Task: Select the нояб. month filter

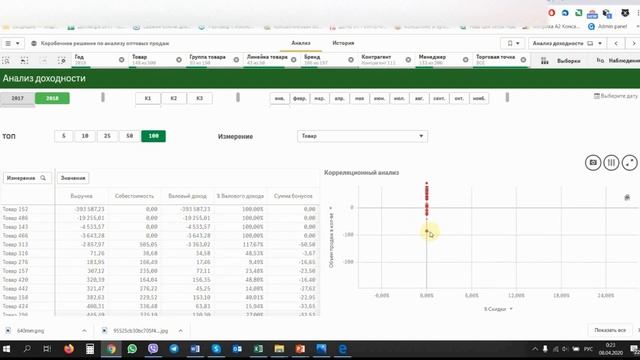Action: 479,98
